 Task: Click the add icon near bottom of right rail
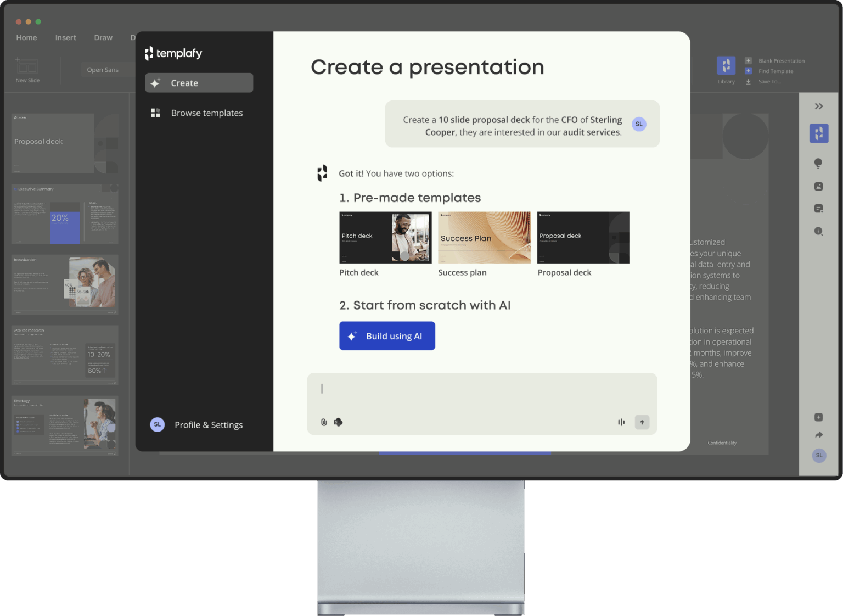(818, 417)
